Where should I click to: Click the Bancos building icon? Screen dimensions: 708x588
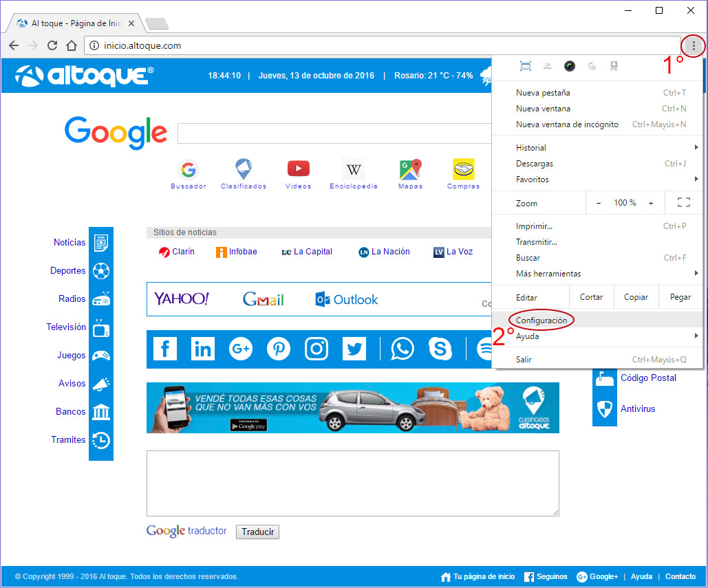pos(101,411)
